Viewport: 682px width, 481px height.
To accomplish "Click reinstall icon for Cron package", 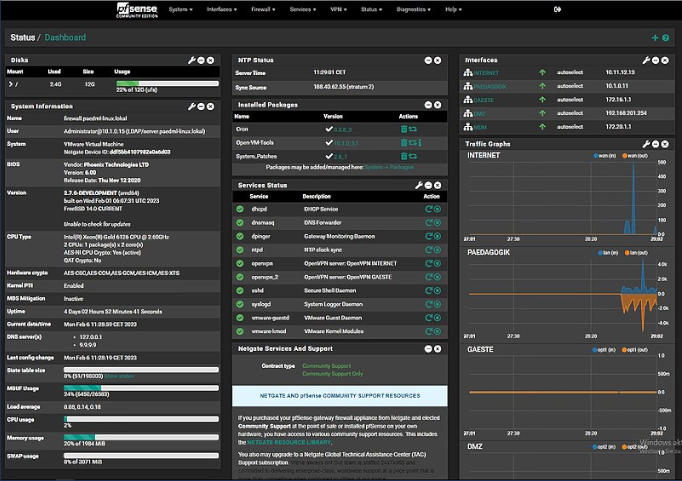I will coord(412,129).
